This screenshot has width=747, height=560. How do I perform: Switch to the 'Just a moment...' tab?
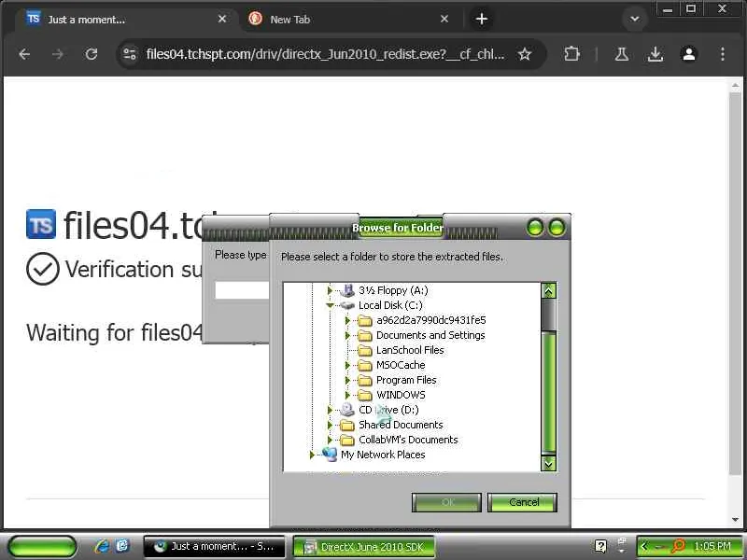coord(126,19)
